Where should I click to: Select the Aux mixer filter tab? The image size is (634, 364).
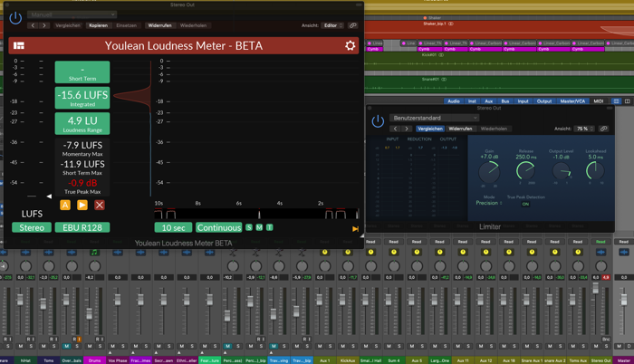(x=488, y=101)
